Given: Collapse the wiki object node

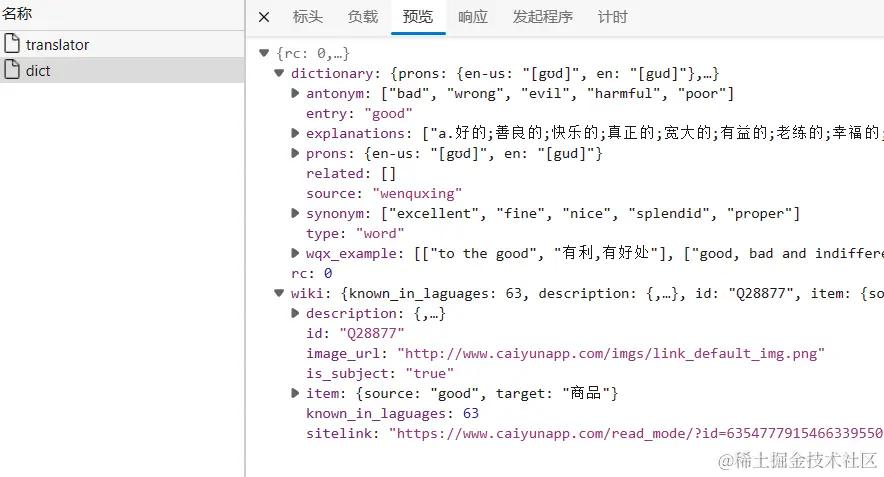Looking at the screenshot, I should click(x=279, y=293).
